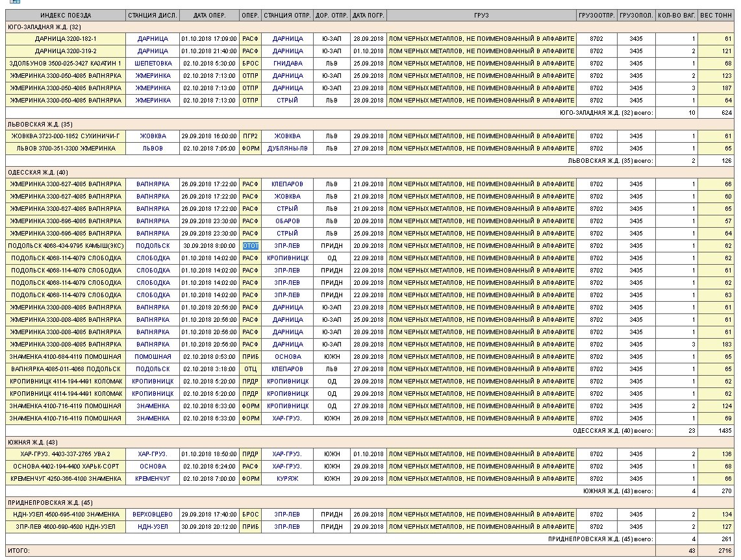Click the СТАНЦИЯ ДИСЛ. column header

[153, 15]
